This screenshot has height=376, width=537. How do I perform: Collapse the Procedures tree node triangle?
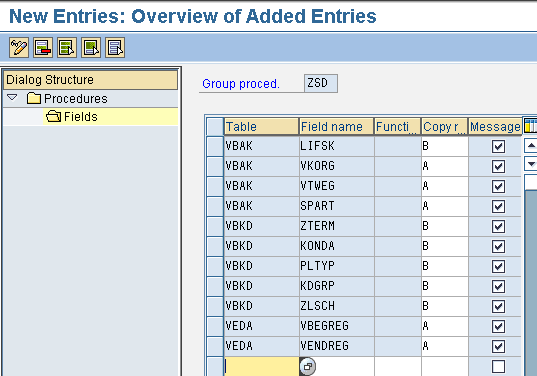coord(12,98)
